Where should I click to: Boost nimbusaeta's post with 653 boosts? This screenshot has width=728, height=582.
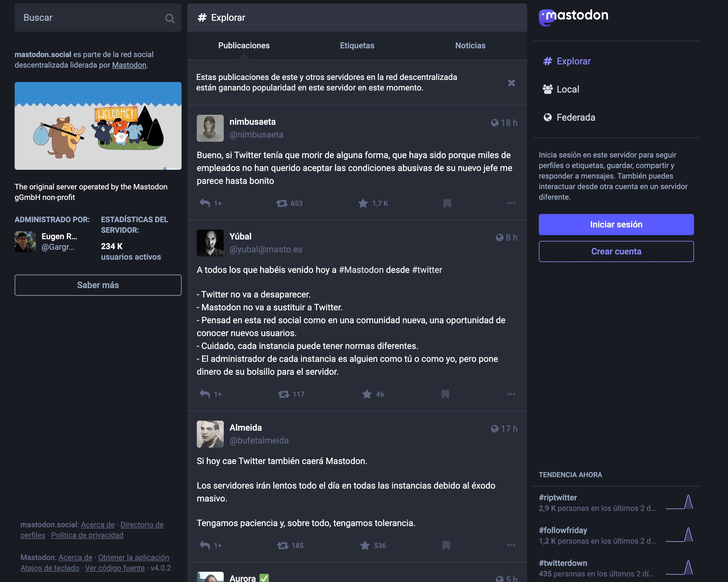click(282, 203)
